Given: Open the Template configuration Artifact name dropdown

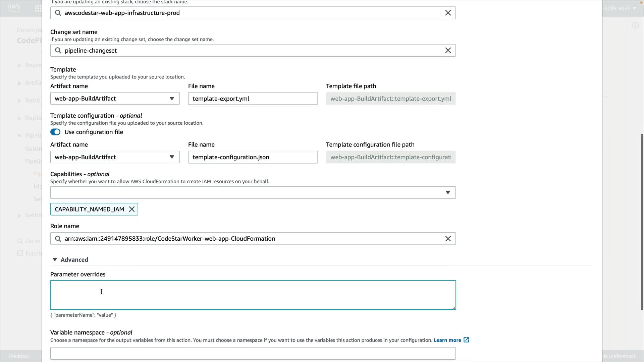Looking at the screenshot, I should coord(115,157).
